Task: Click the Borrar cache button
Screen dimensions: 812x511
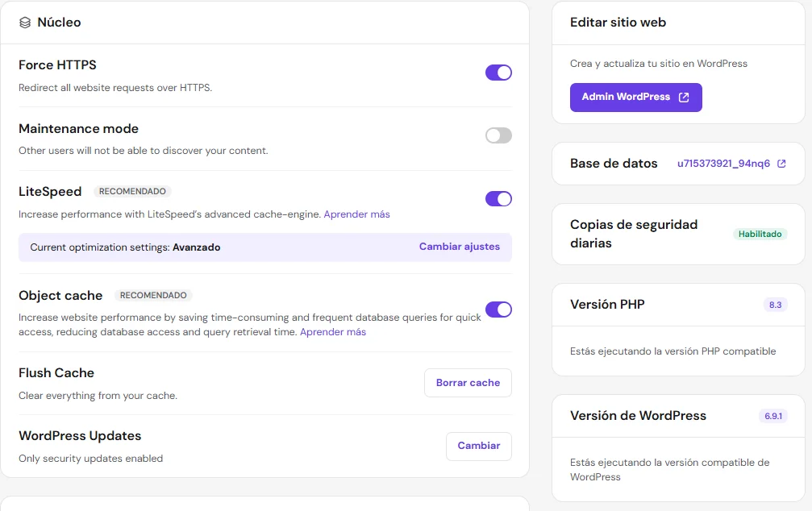Action: tap(468, 383)
